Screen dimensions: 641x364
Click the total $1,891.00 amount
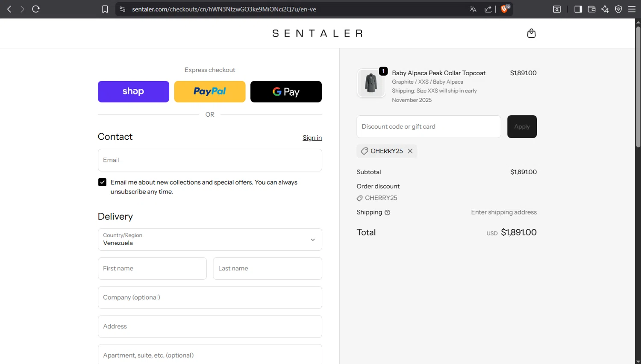[x=519, y=232]
